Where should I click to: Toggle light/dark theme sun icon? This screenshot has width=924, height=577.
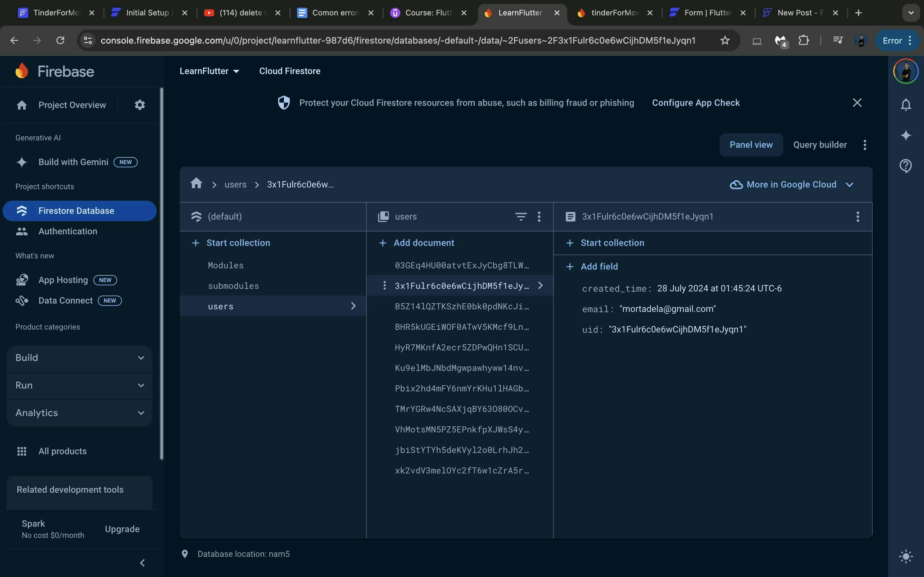pos(906,556)
